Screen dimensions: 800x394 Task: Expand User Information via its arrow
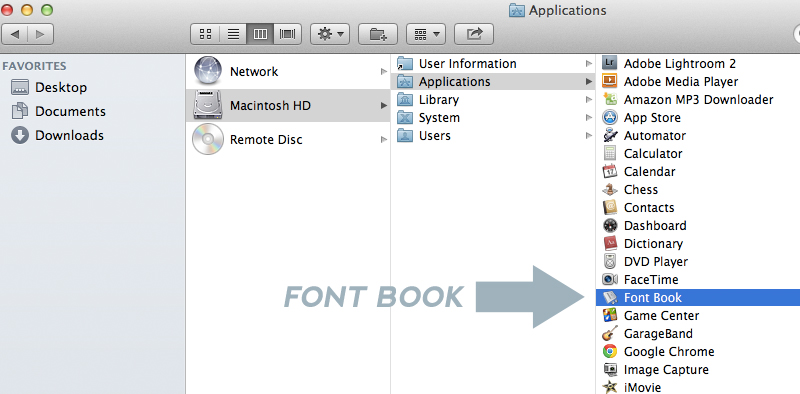pos(589,63)
